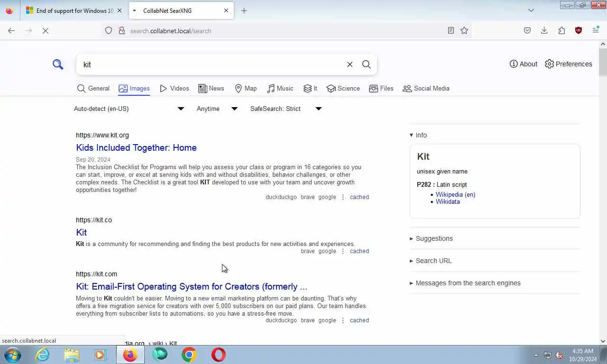Open Kids Included Together: Home result
Screen dimensions: 607x364
point(136,148)
